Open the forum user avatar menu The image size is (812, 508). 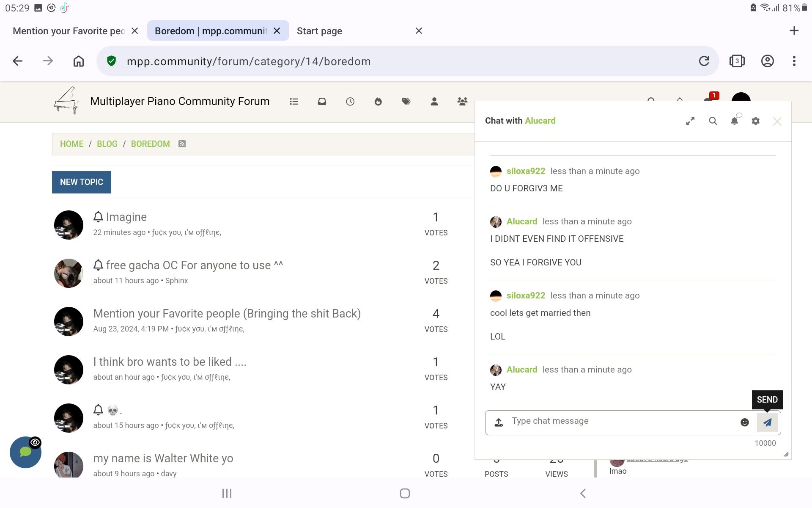741,97
